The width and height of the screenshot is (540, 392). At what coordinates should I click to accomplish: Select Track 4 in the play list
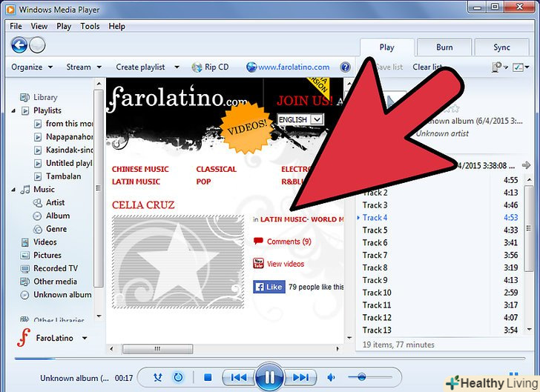click(x=440, y=218)
